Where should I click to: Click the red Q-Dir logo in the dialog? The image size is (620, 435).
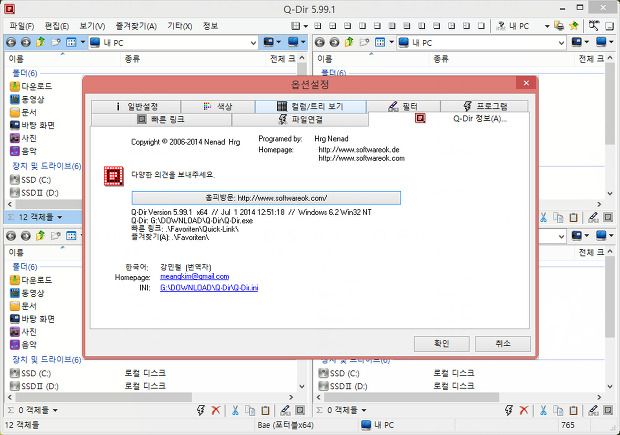(x=113, y=176)
